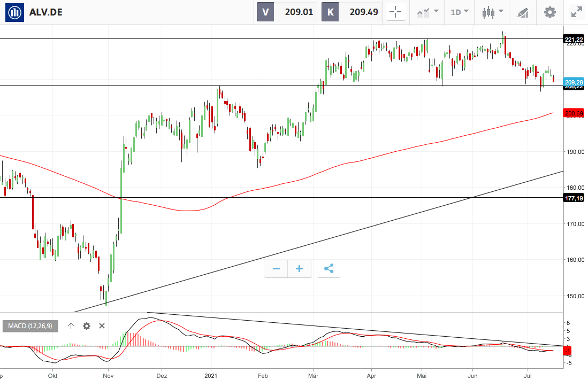The height and width of the screenshot is (380, 588).
Task: Click the Feb label on time axis
Action: tap(263, 376)
